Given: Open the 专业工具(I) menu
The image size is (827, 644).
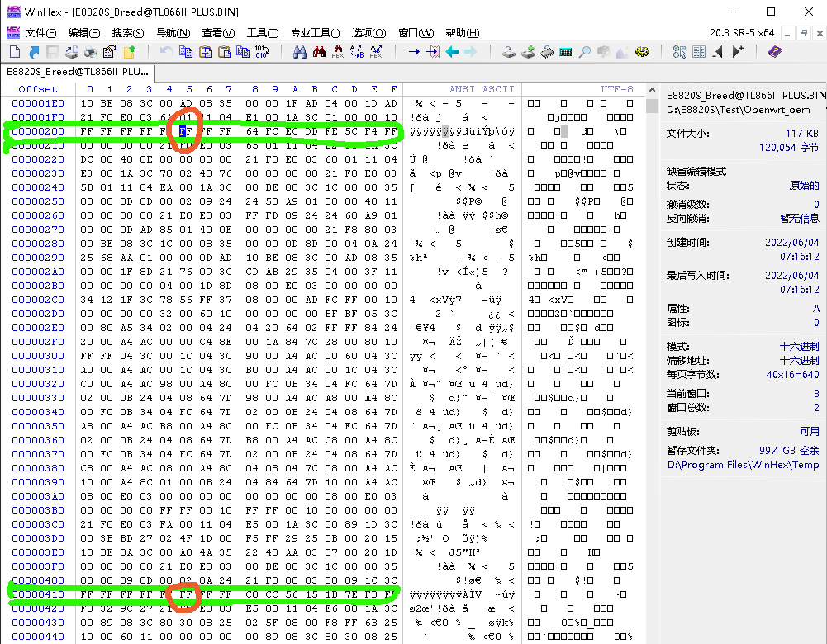Looking at the screenshot, I should pyautogui.click(x=315, y=32).
